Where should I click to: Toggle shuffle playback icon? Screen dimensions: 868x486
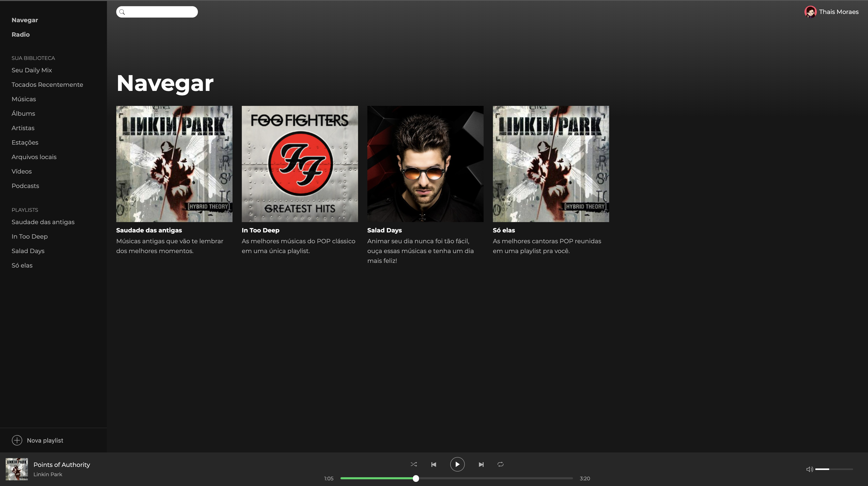413,464
